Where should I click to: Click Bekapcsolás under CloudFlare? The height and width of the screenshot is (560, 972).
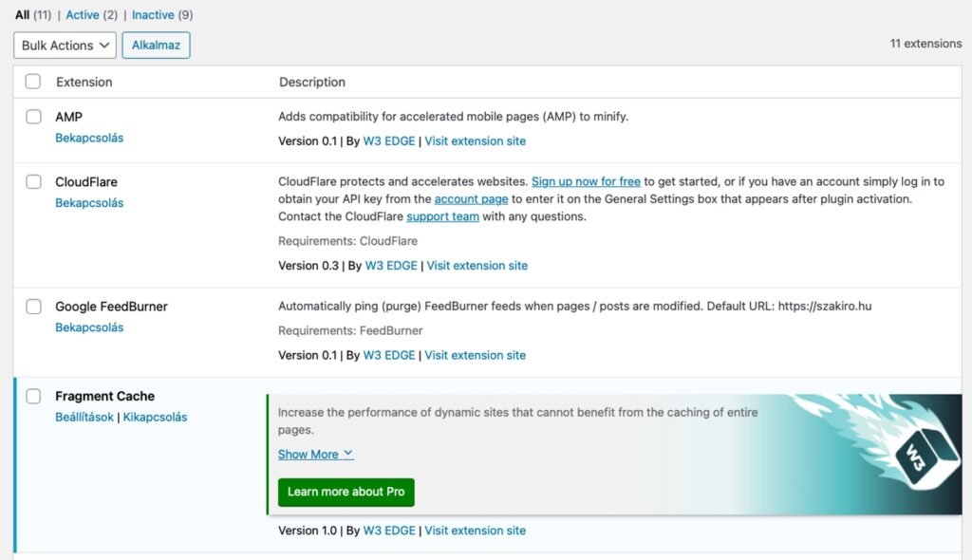89,203
